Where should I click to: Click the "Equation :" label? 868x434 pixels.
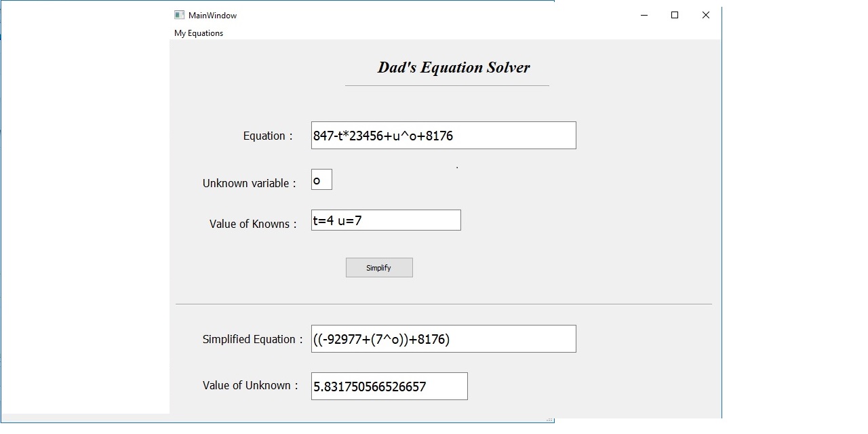point(268,136)
